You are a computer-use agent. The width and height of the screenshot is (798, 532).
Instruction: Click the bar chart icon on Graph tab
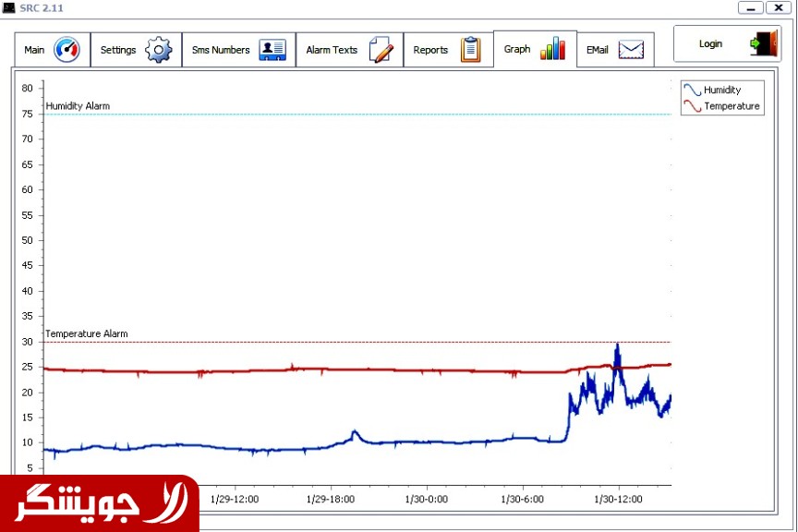point(552,49)
